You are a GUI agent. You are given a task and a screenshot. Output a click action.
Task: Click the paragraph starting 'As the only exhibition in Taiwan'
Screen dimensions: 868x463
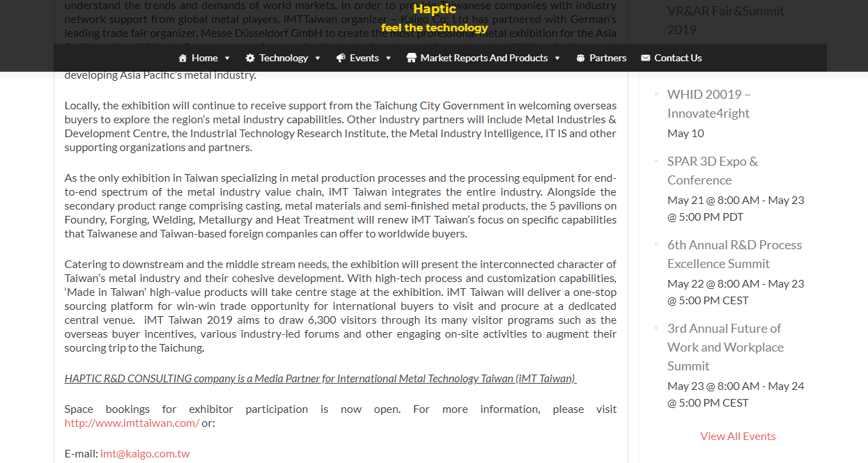pyautogui.click(x=341, y=205)
